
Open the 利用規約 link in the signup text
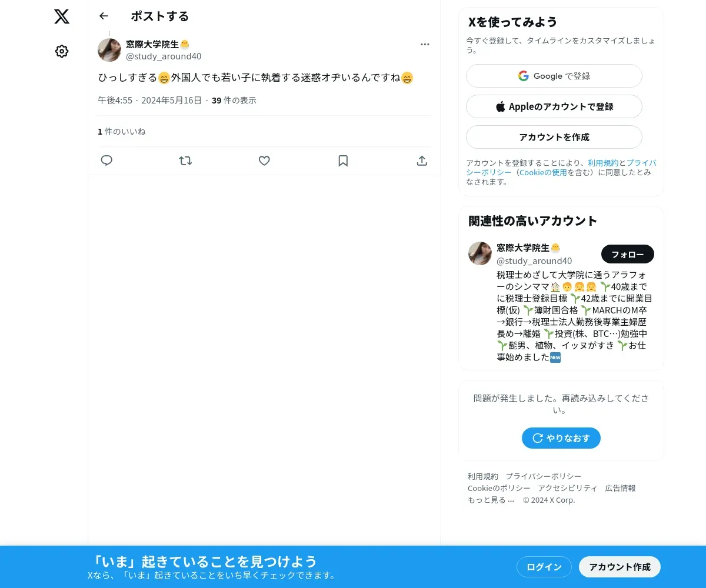coord(603,163)
